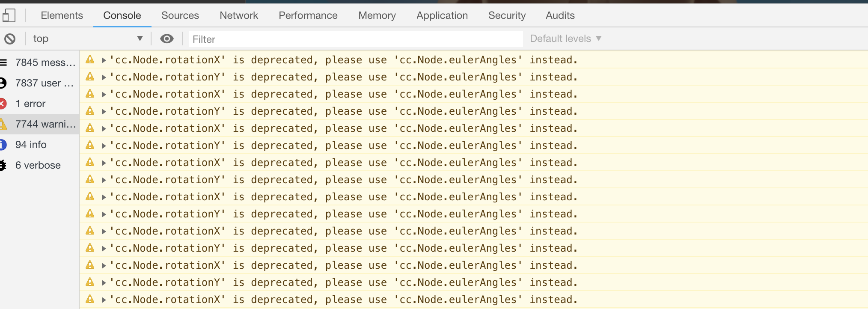This screenshot has width=868, height=309.
Task: Click the clear console icon
Action: coord(10,39)
